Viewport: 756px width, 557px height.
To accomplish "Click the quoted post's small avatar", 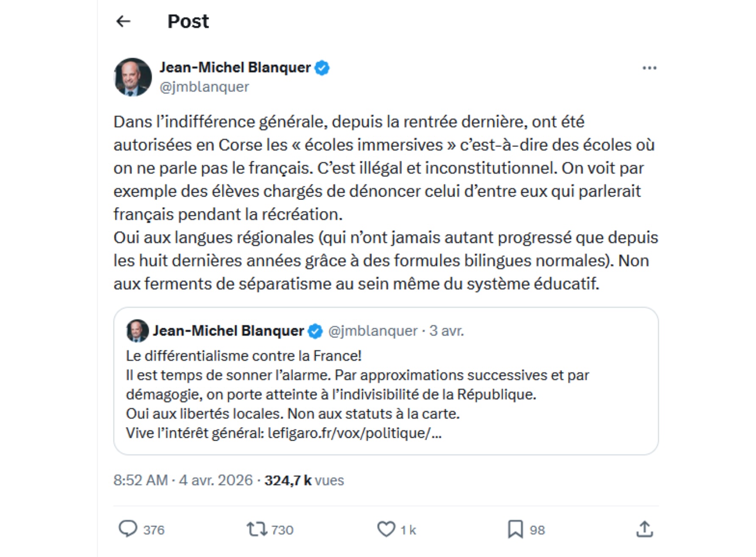I will coord(137,331).
